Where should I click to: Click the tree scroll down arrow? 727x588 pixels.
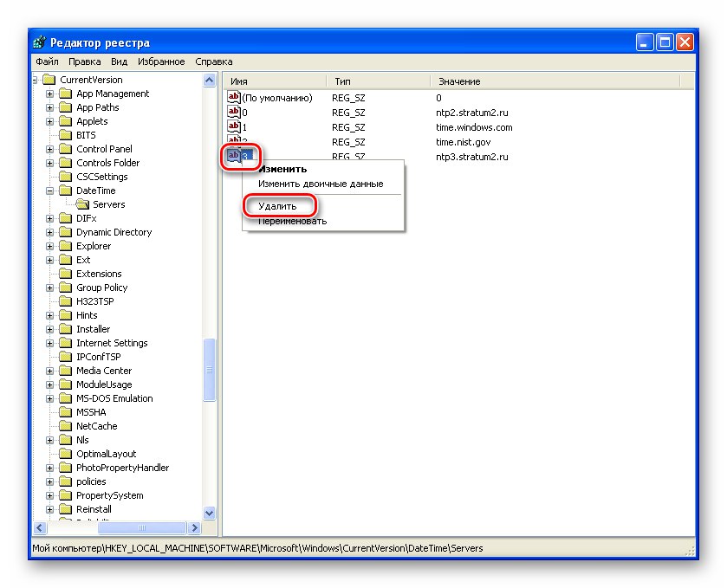point(210,513)
